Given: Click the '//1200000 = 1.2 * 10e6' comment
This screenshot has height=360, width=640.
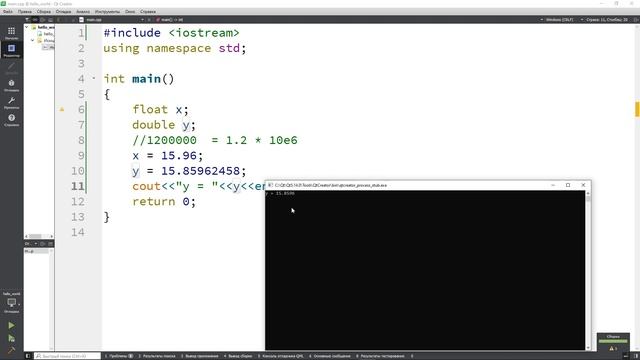Looking at the screenshot, I should 215,140.
